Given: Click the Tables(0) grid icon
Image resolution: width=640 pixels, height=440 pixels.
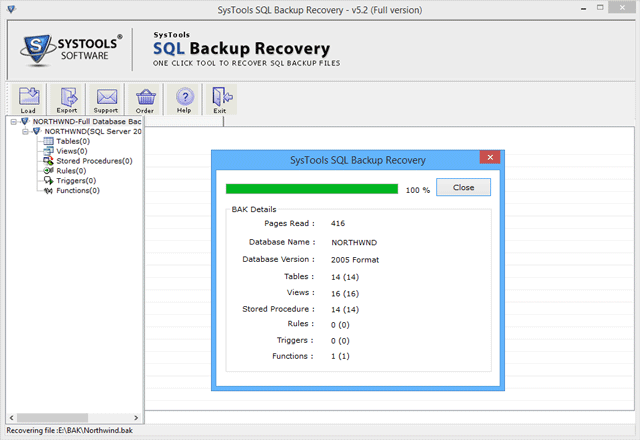Looking at the screenshot, I should [x=48, y=141].
